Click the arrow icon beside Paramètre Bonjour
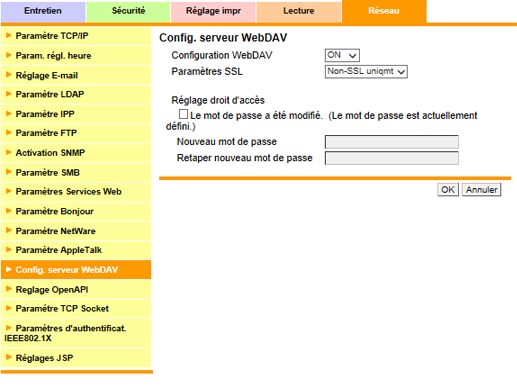 click(9, 211)
